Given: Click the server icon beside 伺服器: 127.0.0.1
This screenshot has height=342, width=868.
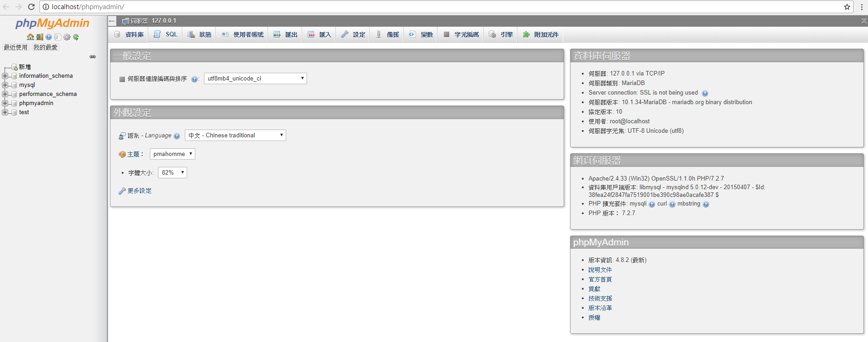Looking at the screenshot, I should 126,21.
